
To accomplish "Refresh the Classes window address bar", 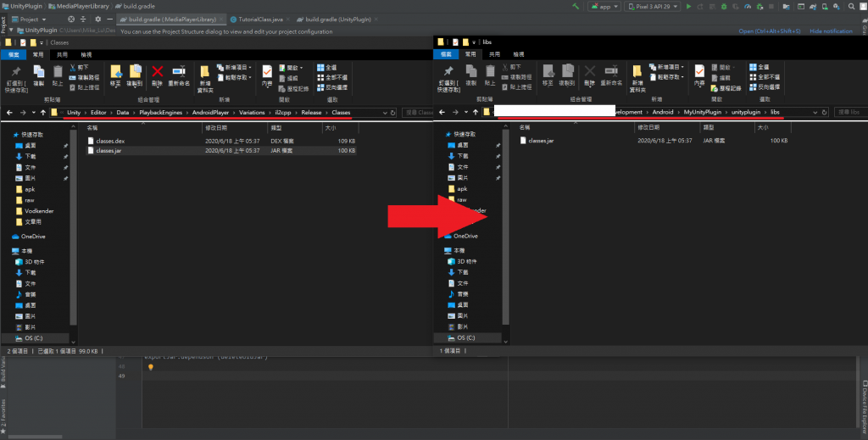I will point(393,113).
